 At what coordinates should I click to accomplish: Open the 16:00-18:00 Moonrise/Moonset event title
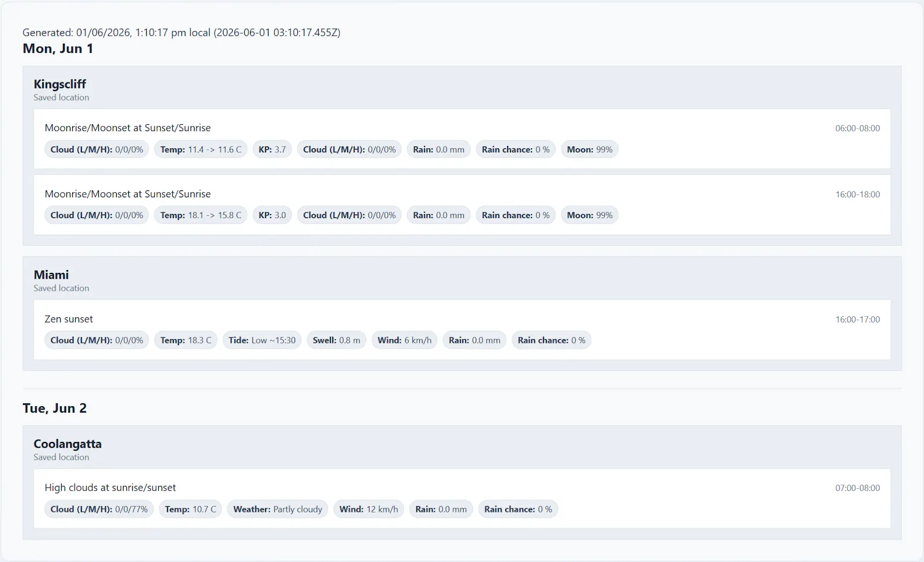128,194
